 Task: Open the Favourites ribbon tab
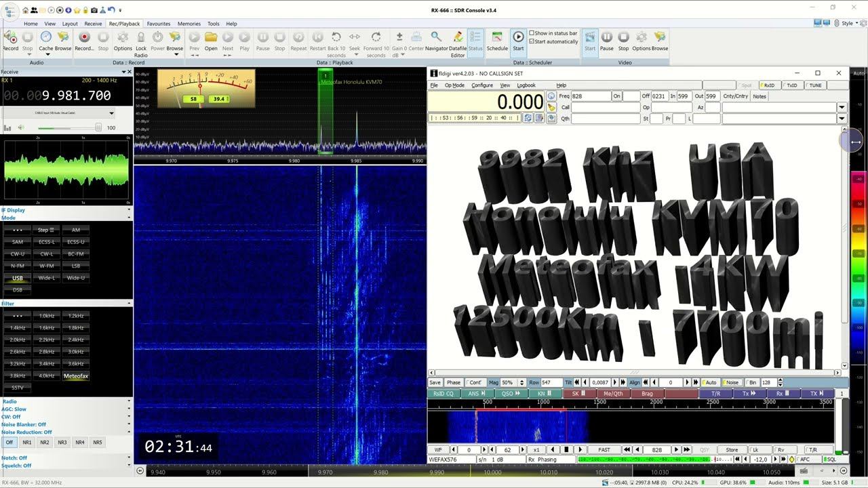[x=159, y=24]
